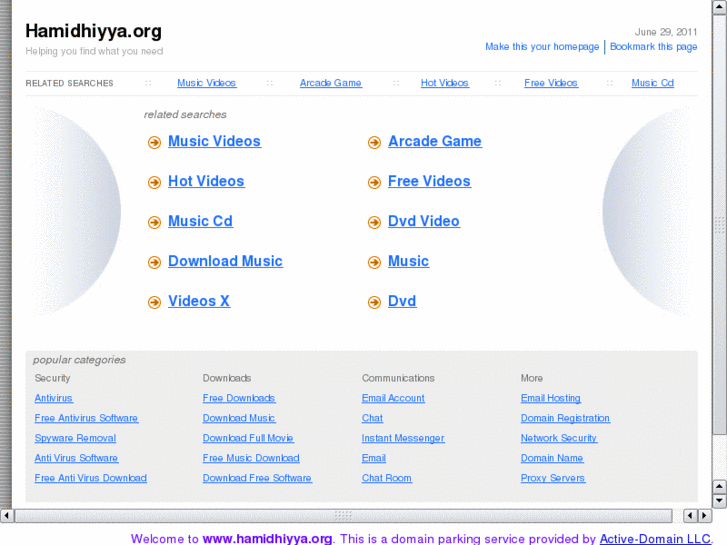Click the orange arrow icon beside Free Videos

(x=374, y=182)
